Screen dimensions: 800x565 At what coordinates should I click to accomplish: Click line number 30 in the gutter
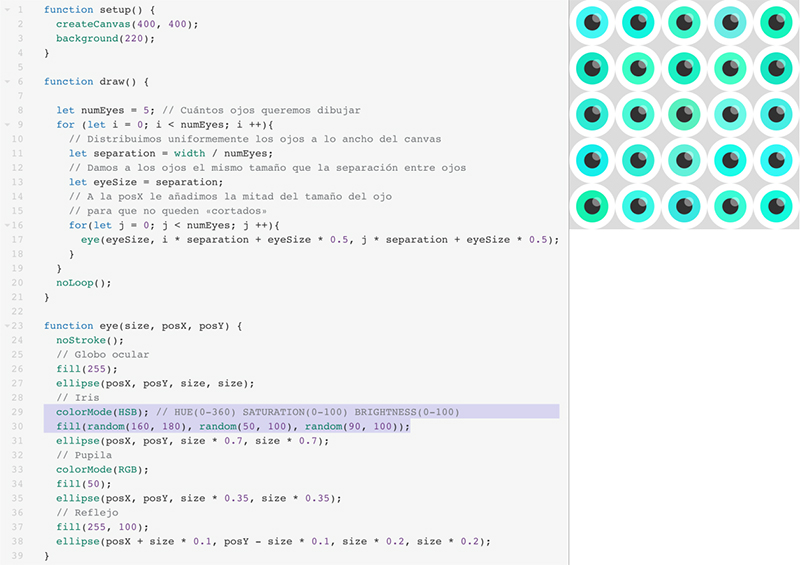coord(17,426)
